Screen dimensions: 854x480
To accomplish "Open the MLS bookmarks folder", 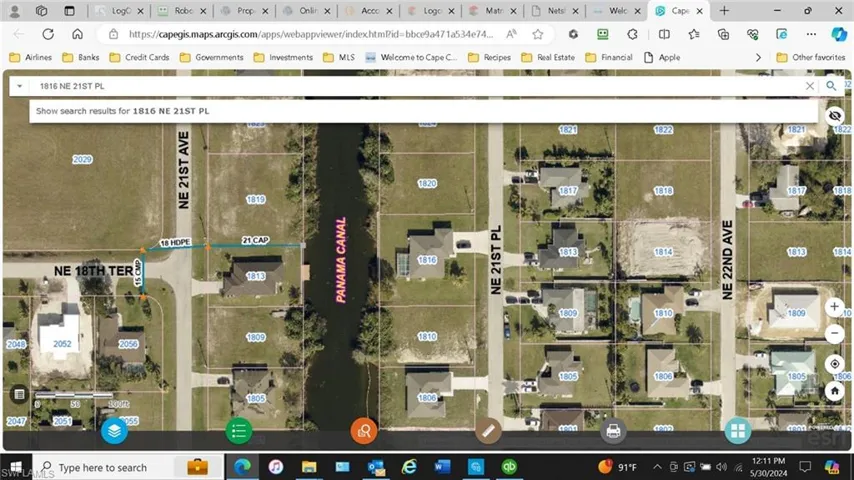I will [339, 57].
